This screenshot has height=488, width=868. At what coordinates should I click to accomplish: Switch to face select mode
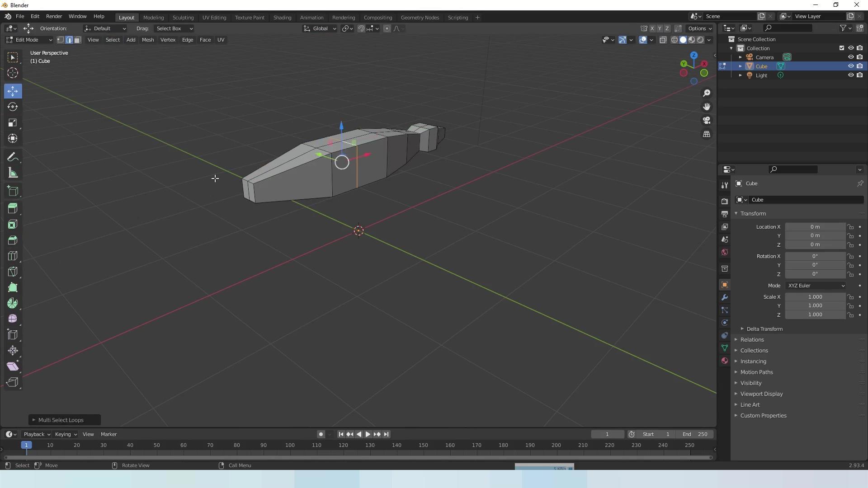coord(78,40)
